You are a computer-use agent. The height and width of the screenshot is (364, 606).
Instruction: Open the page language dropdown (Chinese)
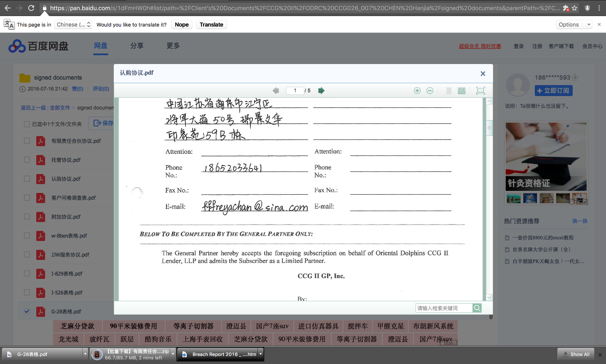[73, 24]
